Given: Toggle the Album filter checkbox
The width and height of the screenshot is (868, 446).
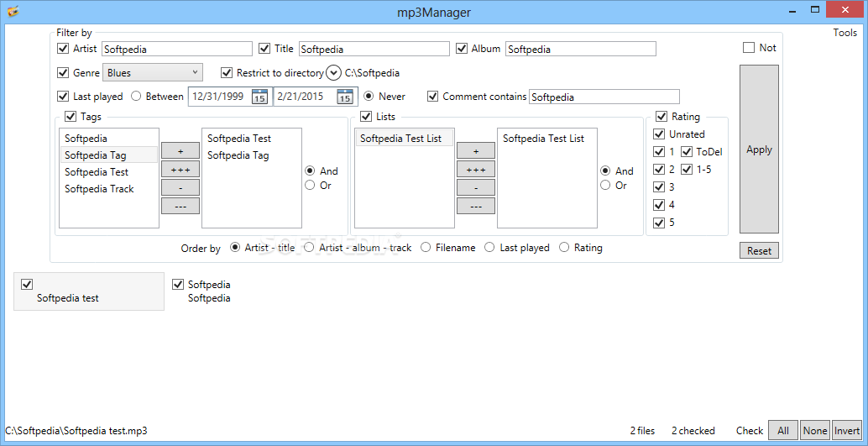Looking at the screenshot, I should pyautogui.click(x=462, y=49).
